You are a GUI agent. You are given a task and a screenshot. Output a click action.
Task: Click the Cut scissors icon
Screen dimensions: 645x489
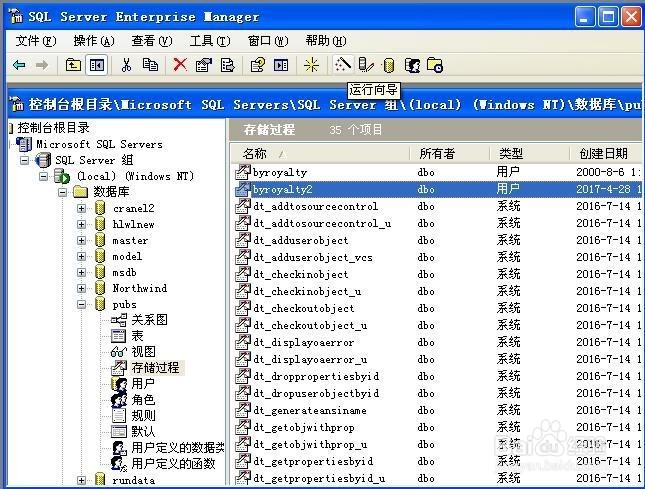point(126,65)
